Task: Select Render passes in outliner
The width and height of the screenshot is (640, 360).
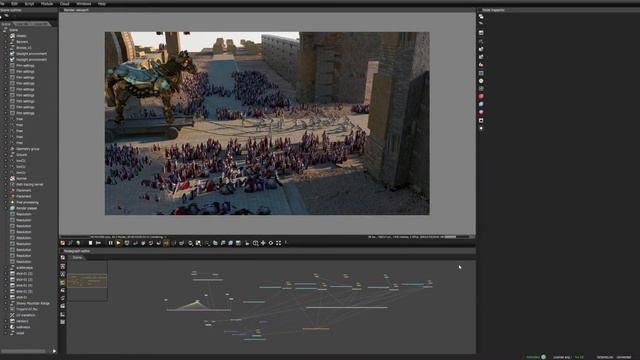Action: pos(27,208)
